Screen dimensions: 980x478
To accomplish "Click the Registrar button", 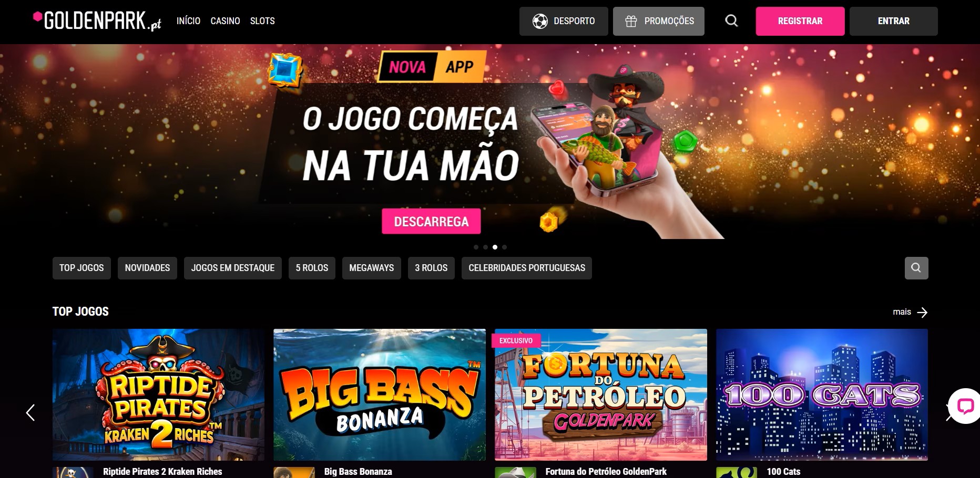I will click(x=800, y=21).
